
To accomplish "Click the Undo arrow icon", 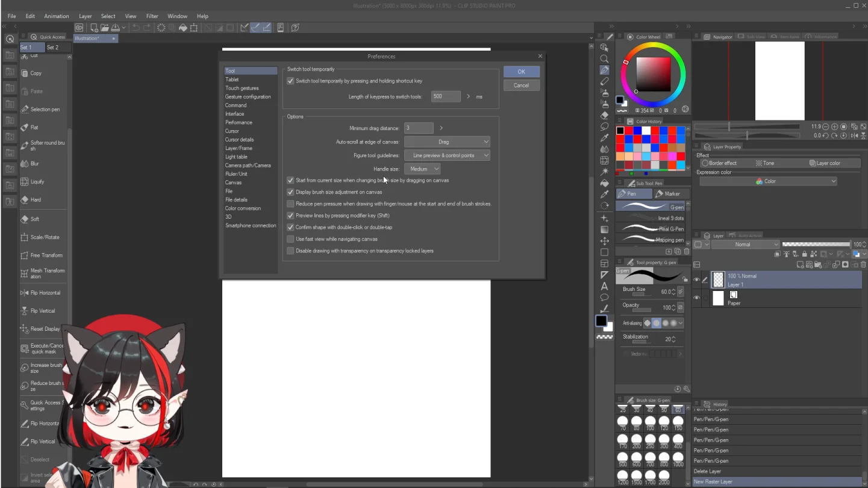I will click(136, 28).
